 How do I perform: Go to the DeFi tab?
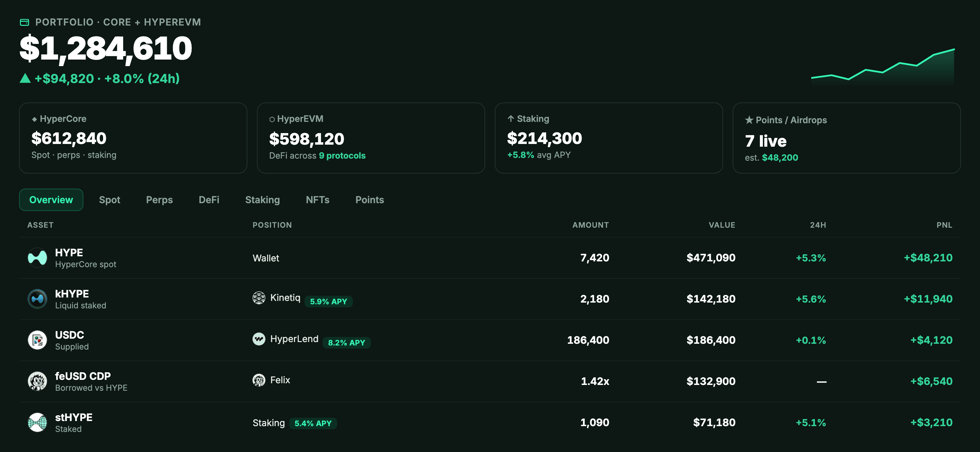(209, 200)
